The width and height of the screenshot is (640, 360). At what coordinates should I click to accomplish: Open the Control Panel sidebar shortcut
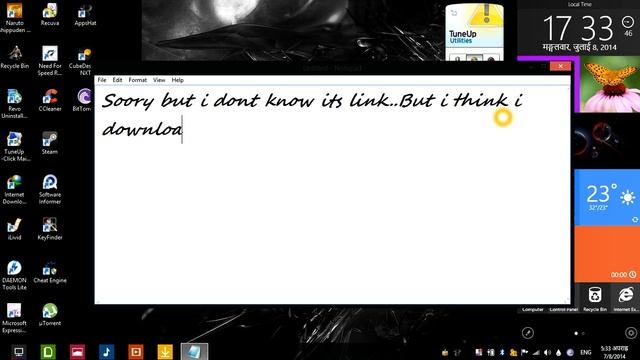pyautogui.click(x=564, y=309)
